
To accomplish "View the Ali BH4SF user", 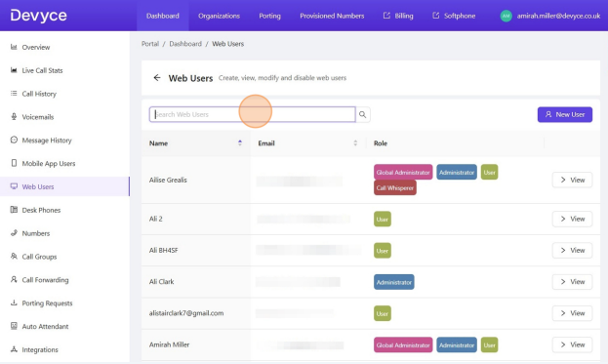I will click(572, 251).
